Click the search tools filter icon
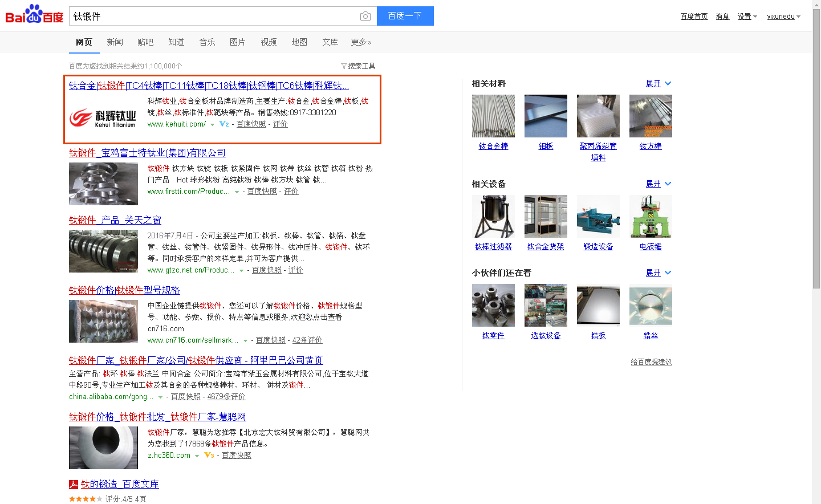This screenshot has height=504, width=821. click(x=344, y=66)
